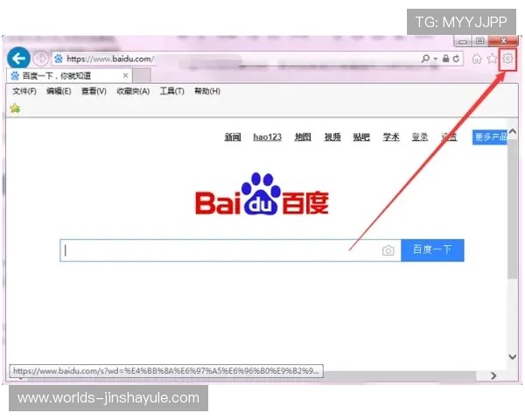Click the horizontal scrollbar right arrow
Image resolution: width=525 pixels, height=420 pixels.
(493, 375)
